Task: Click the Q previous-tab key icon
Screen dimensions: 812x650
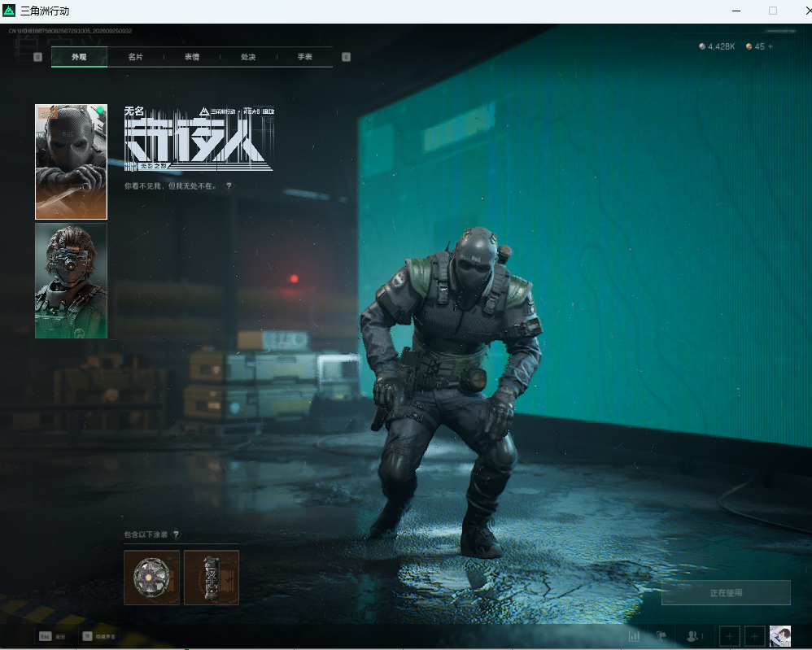Action: [37, 57]
